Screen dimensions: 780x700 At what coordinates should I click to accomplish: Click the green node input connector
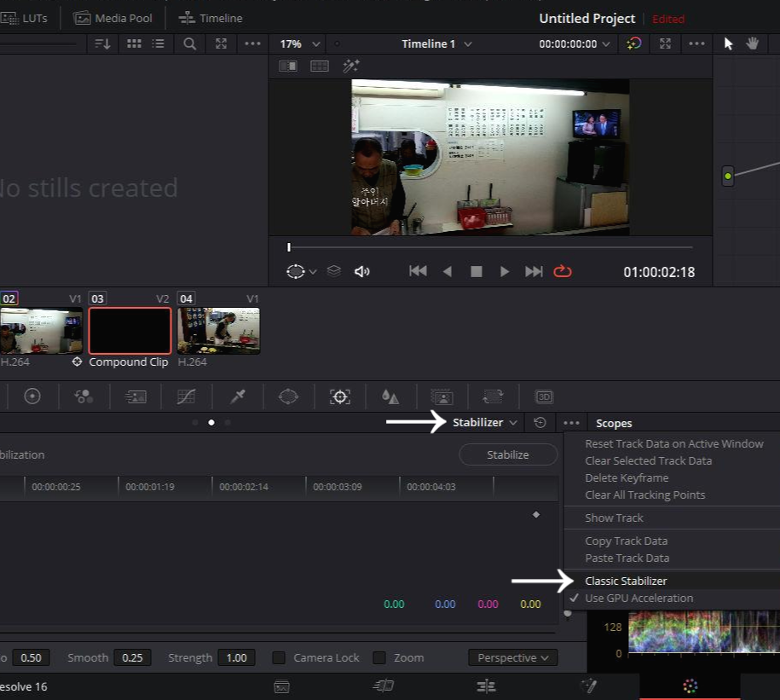tap(728, 176)
